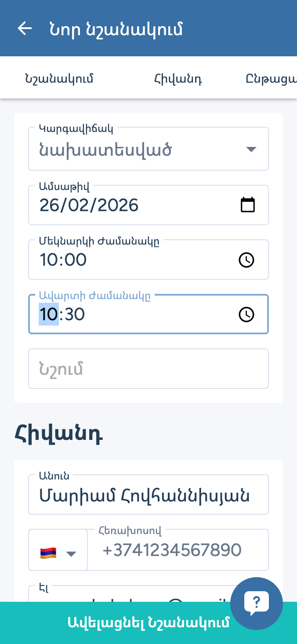Click the start time value 10:00

point(63,260)
